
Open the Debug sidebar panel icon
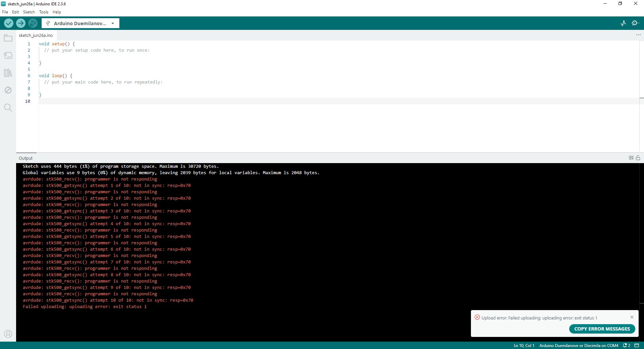click(8, 90)
